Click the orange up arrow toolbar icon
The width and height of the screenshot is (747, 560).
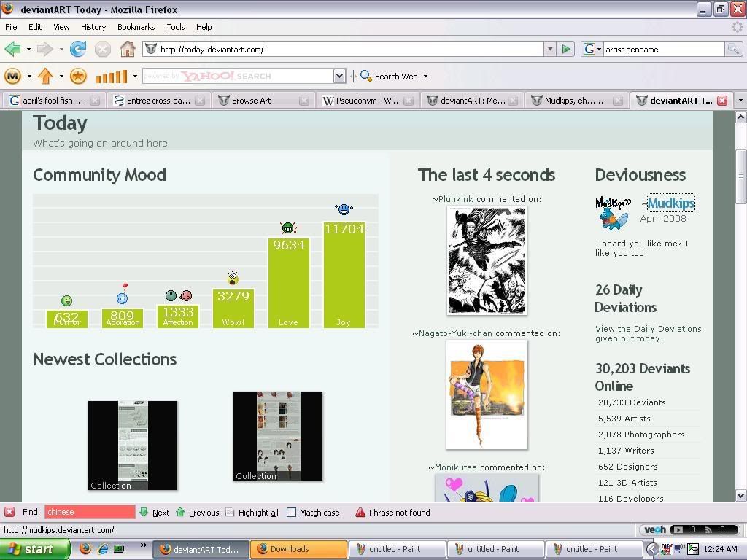pyautogui.click(x=45, y=76)
